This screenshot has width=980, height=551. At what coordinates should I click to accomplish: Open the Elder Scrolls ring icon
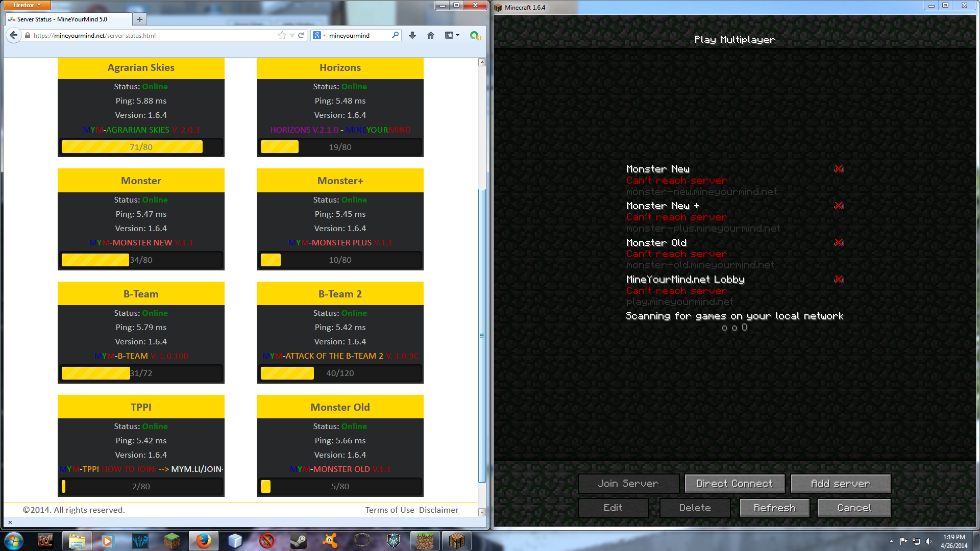(x=362, y=540)
